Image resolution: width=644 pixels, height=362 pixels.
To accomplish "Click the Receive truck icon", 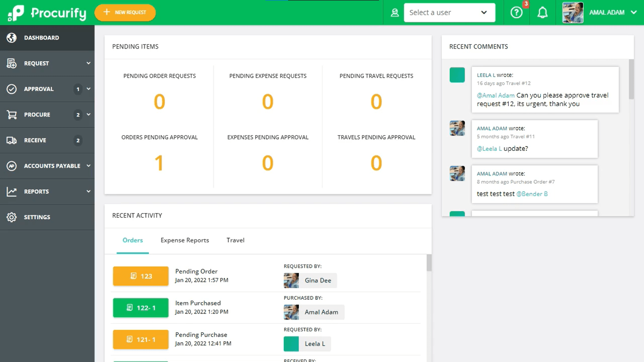I will tap(12, 140).
